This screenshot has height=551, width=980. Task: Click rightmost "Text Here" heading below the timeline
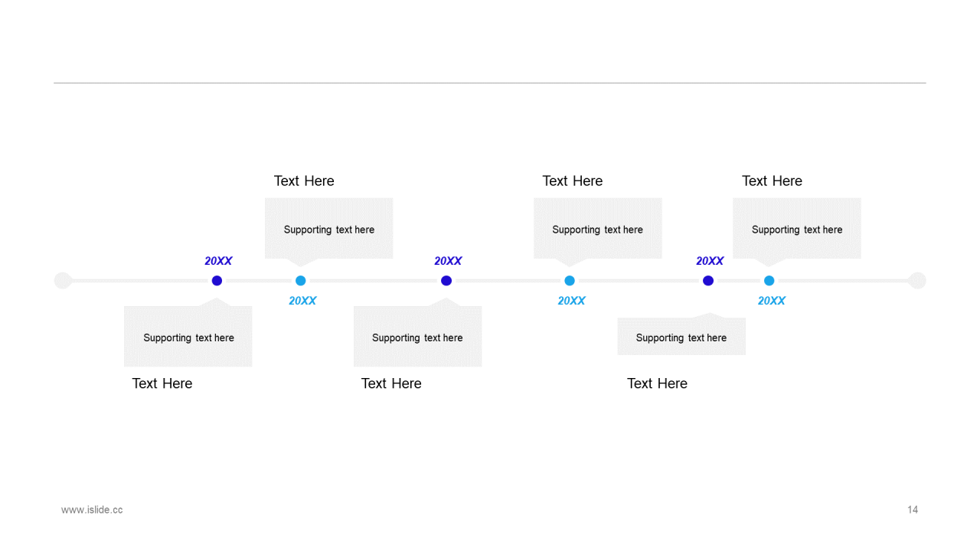pos(657,383)
